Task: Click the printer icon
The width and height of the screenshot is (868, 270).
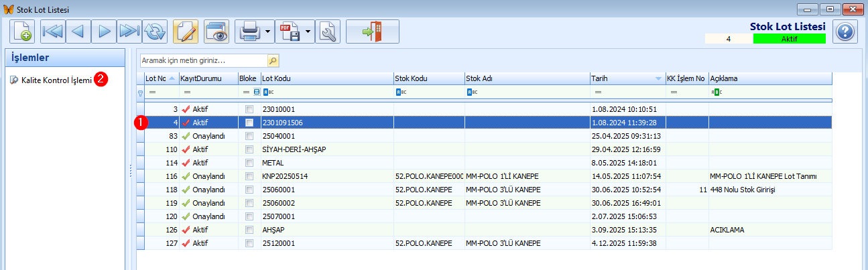Action: (x=249, y=31)
